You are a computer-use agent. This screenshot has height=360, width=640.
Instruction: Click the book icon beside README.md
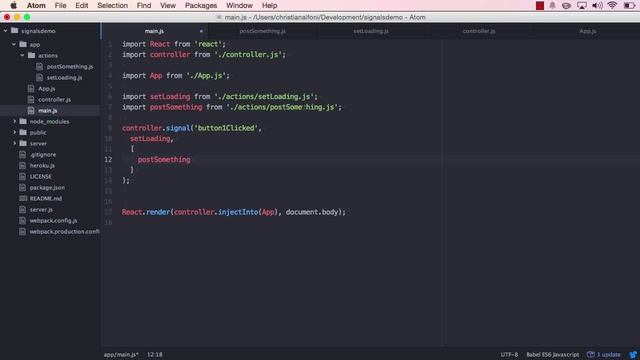(23, 198)
